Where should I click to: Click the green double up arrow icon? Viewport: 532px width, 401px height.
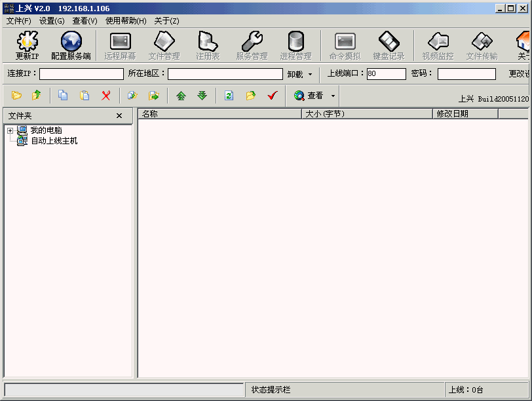click(x=181, y=96)
